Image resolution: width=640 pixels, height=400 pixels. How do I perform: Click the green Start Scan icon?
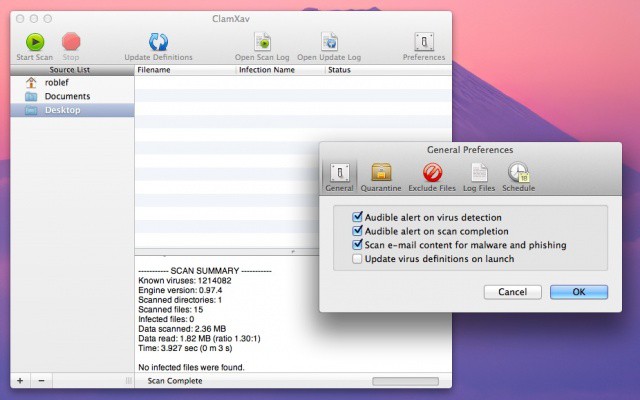click(x=35, y=42)
